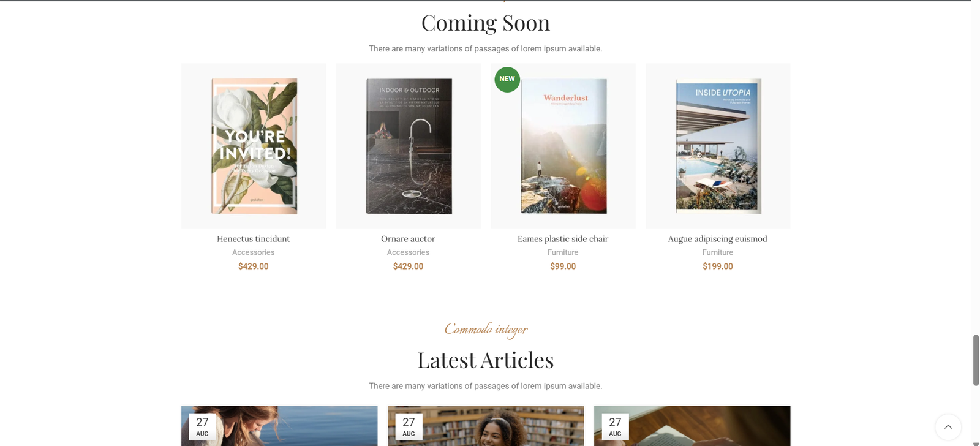Screen dimensions: 980x446
Task: Click the page vertical scrollbar thumb
Action: [976, 360]
